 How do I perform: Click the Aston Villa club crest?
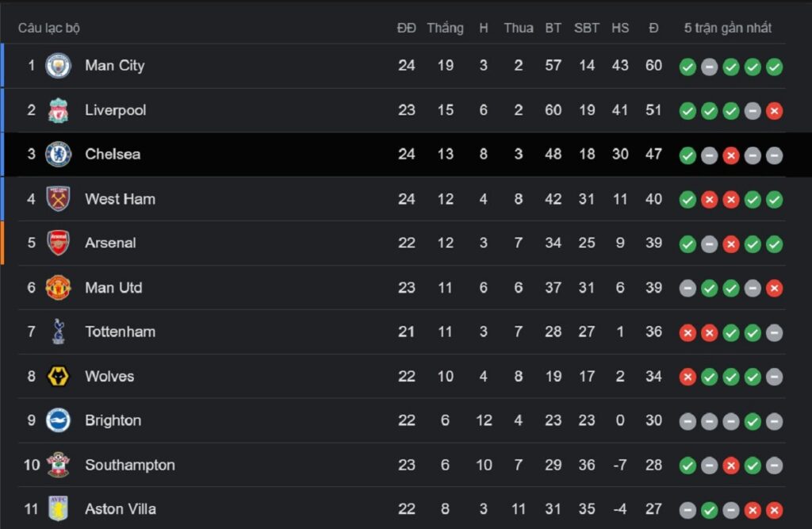[x=58, y=509]
